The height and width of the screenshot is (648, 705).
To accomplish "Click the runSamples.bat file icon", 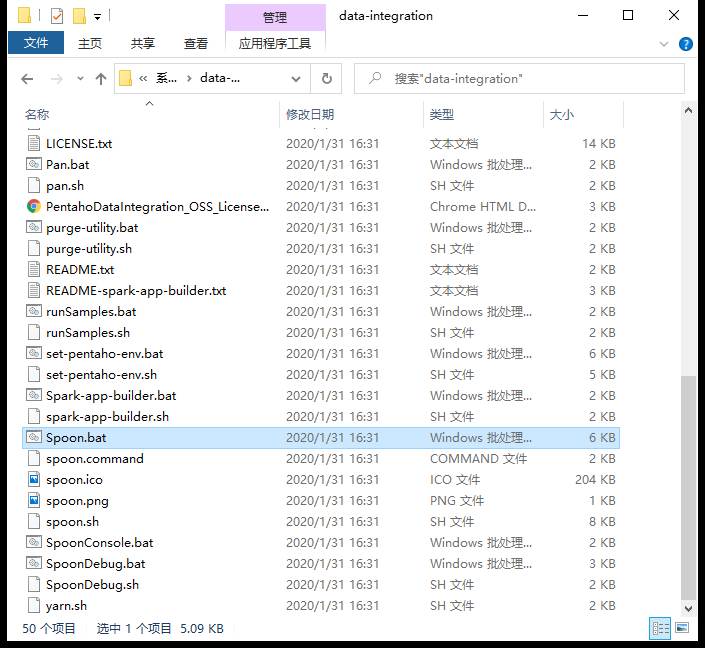I will click(34, 311).
